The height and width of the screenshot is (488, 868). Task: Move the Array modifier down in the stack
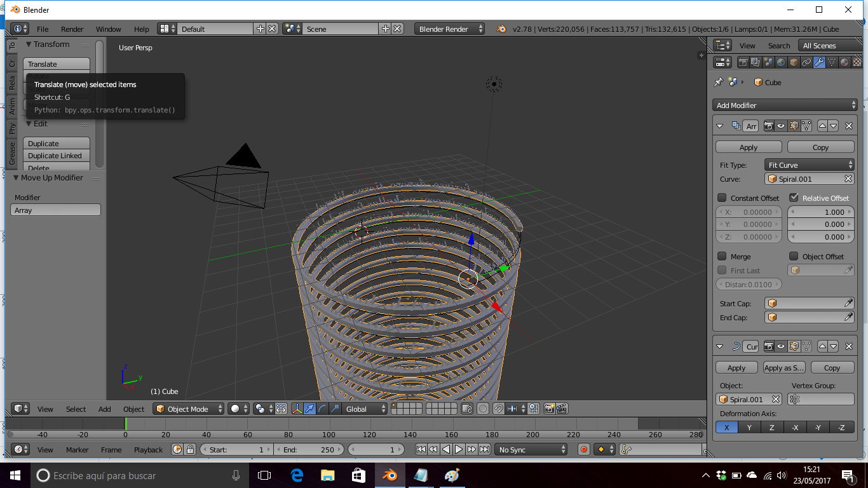click(833, 126)
